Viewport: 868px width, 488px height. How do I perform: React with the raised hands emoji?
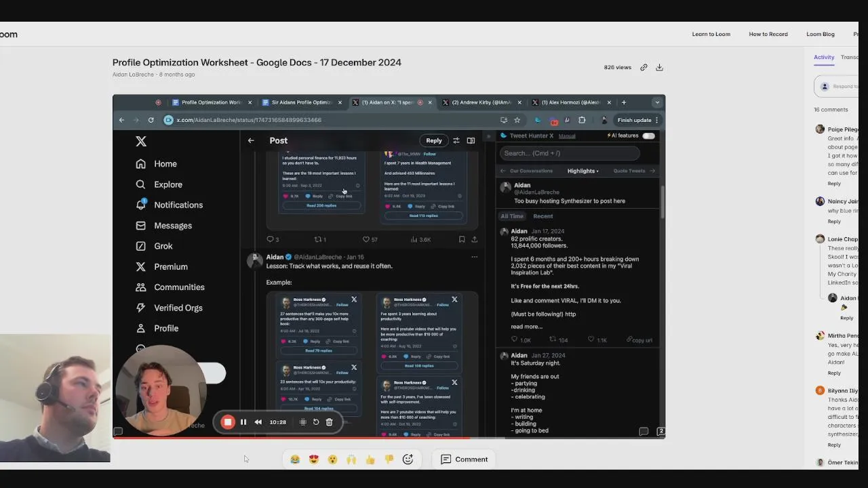(x=351, y=460)
